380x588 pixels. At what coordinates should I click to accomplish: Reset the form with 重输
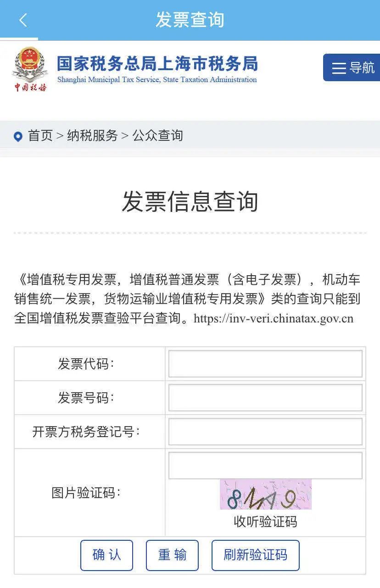(172, 555)
